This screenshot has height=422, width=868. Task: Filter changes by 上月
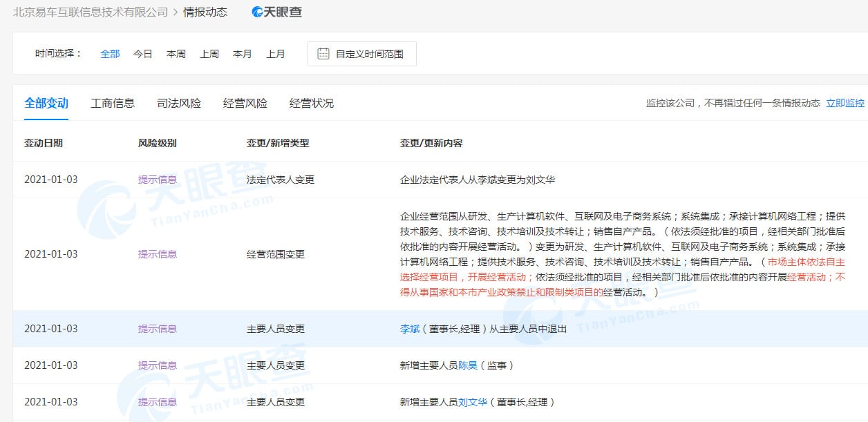point(276,53)
